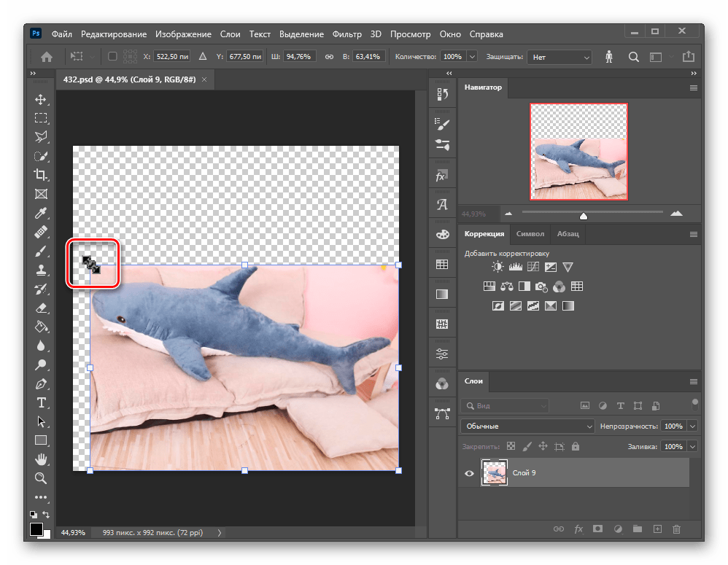
Task: Toggle reference point checkbox in options bar
Action: pyautogui.click(x=112, y=56)
